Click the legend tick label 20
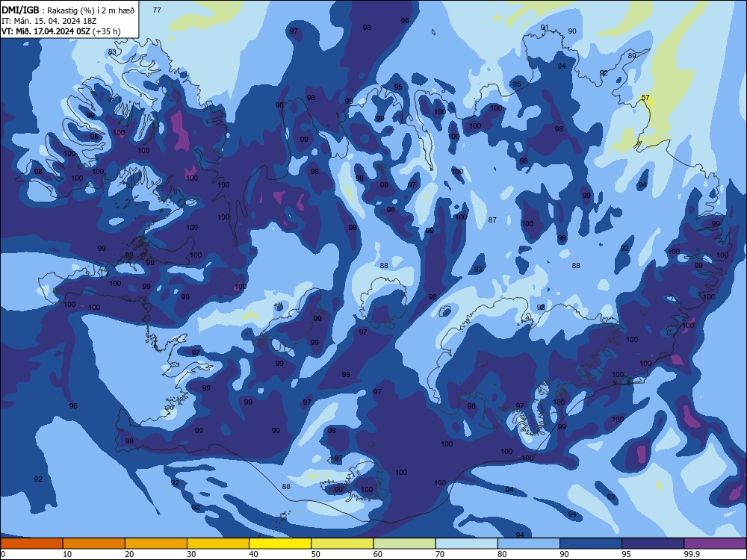The image size is (747, 560). [129, 554]
